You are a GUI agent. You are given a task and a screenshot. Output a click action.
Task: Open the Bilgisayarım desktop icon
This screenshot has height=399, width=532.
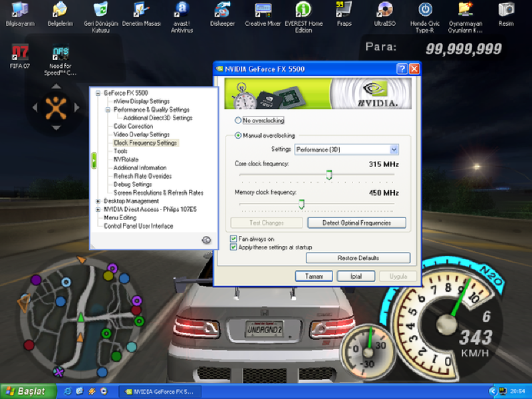(20, 14)
